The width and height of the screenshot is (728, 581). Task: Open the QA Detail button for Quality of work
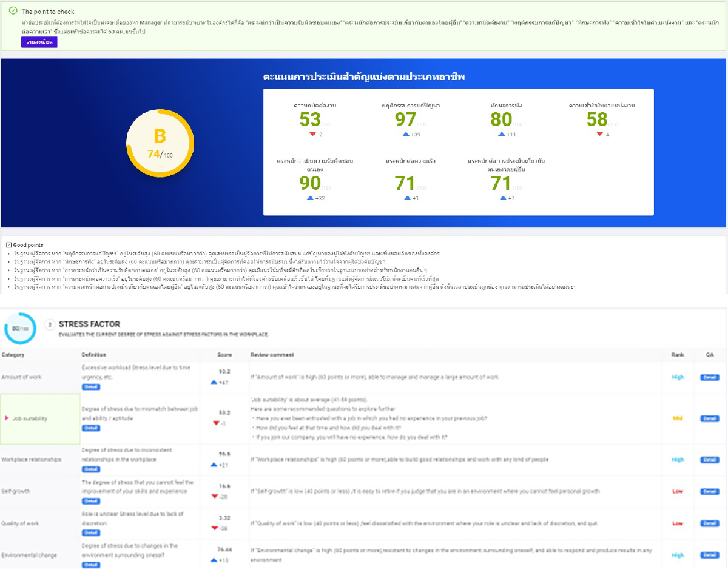pyautogui.click(x=709, y=523)
